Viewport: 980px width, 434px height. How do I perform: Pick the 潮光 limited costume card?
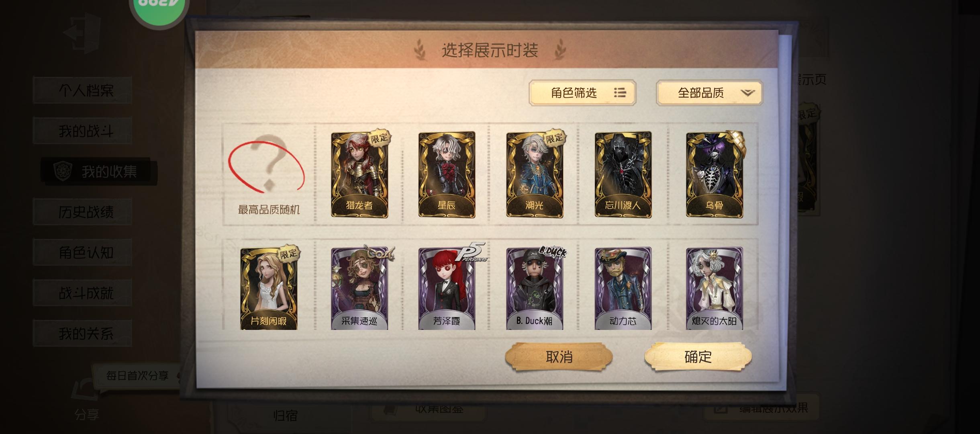(x=535, y=174)
